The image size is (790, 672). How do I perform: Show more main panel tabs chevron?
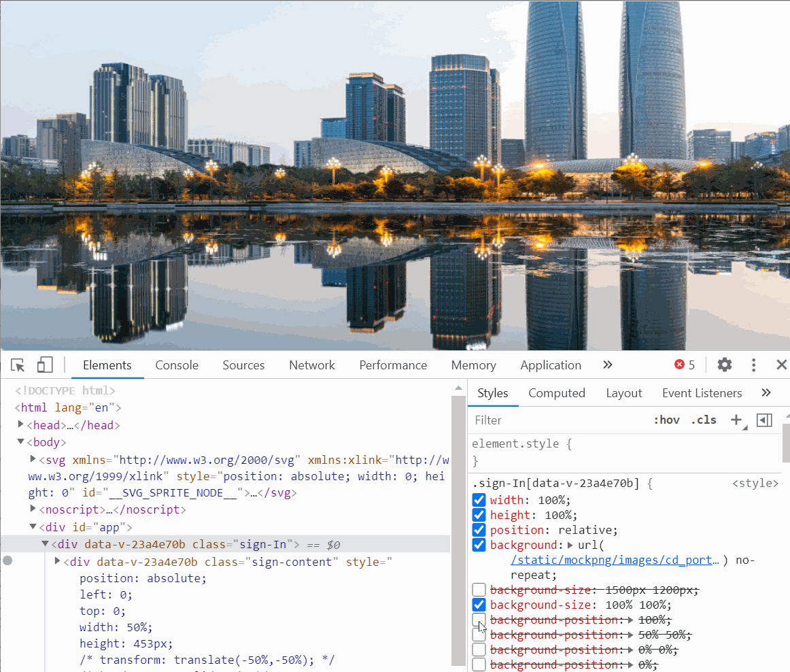pyautogui.click(x=608, y=365)
